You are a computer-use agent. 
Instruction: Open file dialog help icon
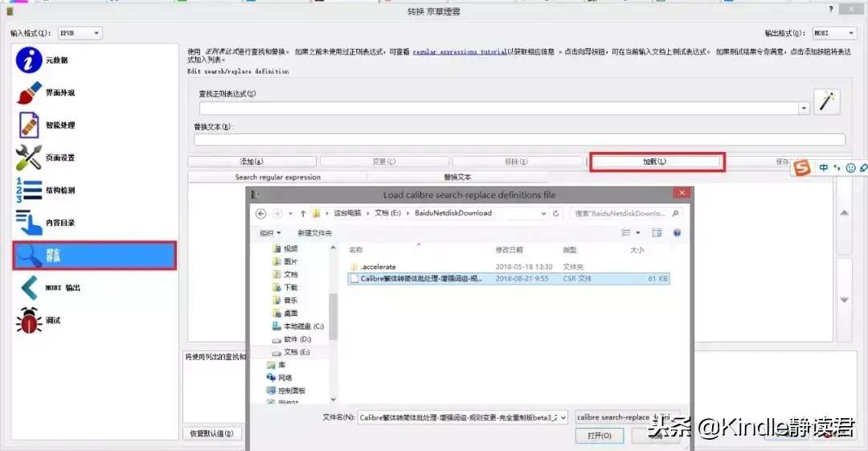tap(677, 232)
